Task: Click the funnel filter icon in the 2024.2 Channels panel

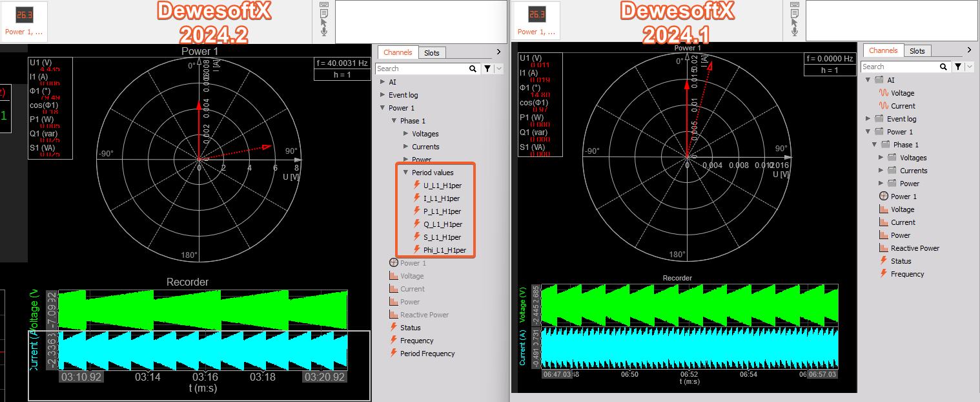Action: coord(487,69)
